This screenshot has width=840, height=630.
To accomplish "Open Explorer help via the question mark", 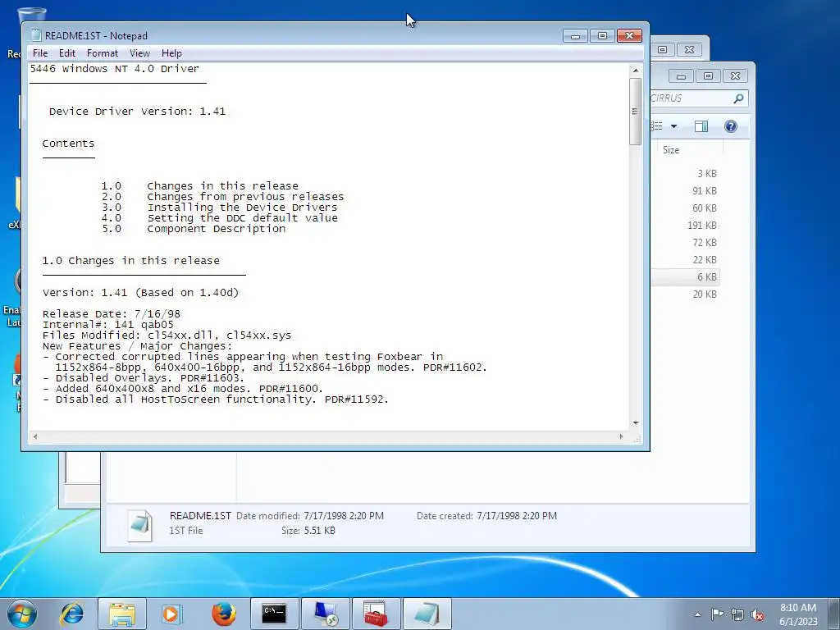I will pyautogui.click(x=731, y=126).
